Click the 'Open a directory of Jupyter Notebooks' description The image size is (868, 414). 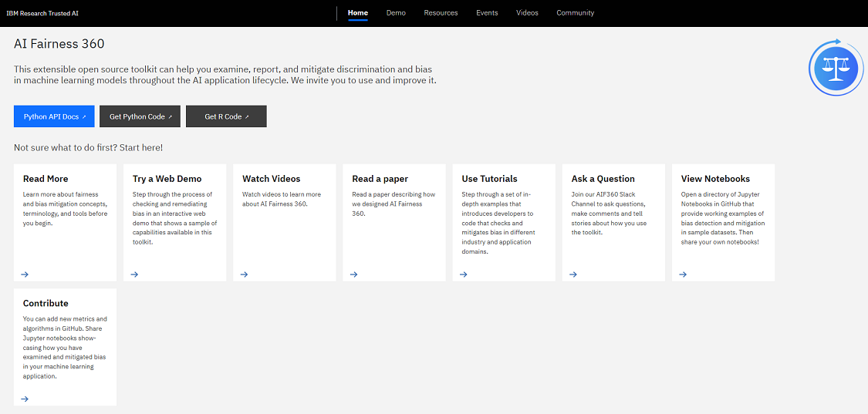click(721, 219)
